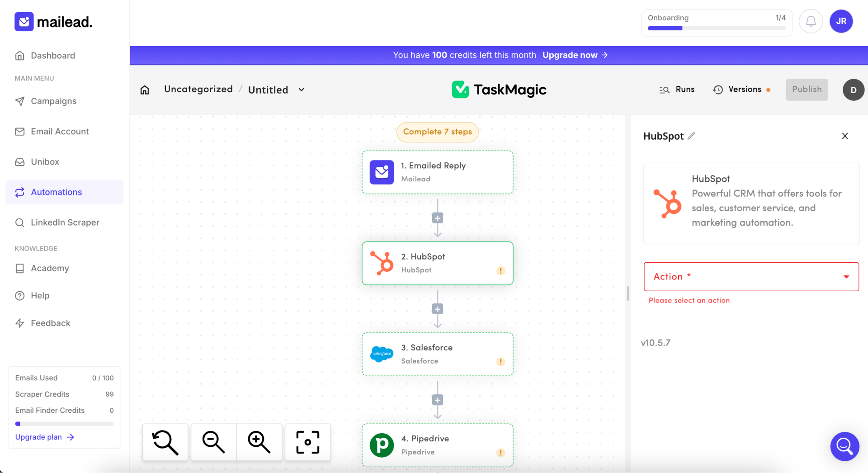Click warning icon on Pipedrive step
This screenshot has height=473, width=868.
point(500,453)
